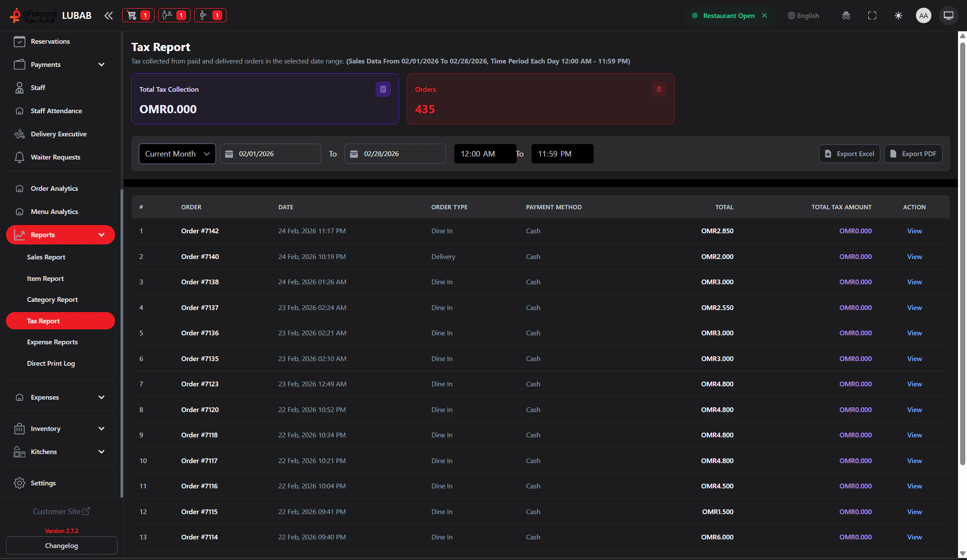
Task: Click the Export Excel button
Action: 849,154
